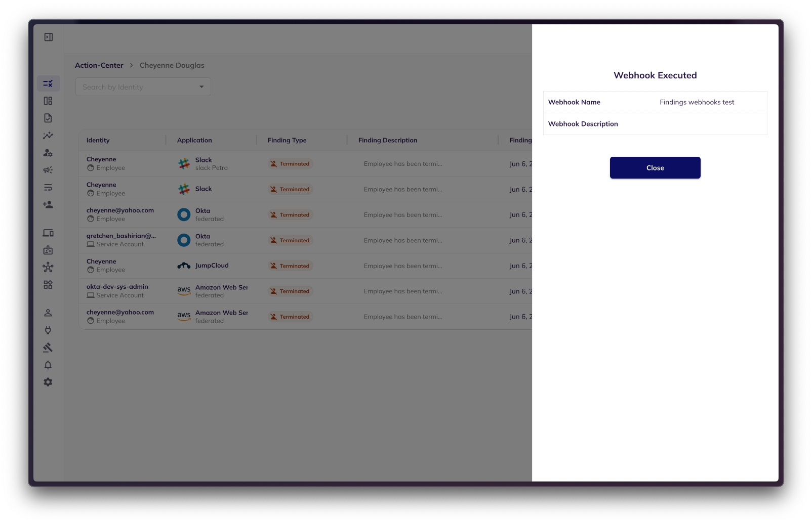This screenshot has width=812, height=524.
Task: Select the devices icon in sidebar
Action: click(x=48, y=233)
